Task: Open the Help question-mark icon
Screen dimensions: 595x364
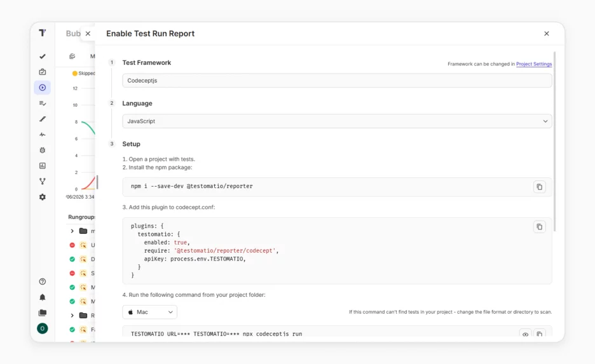Action: [x=43, y=281]
